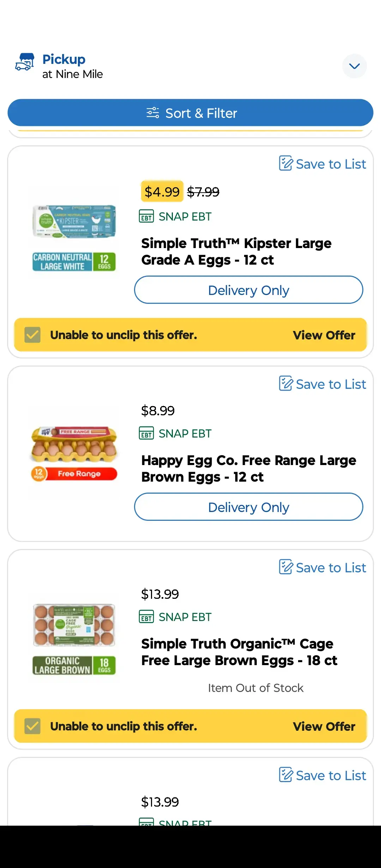Select Delivery Only for Happy Egg brown eggs
381x868 pixels.
click(248, 507)
